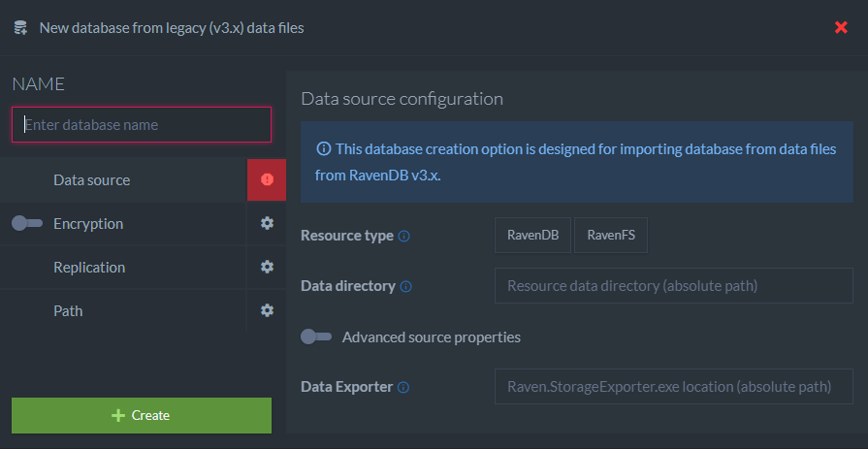Click the Resource data directory field

tap(674, 286)
